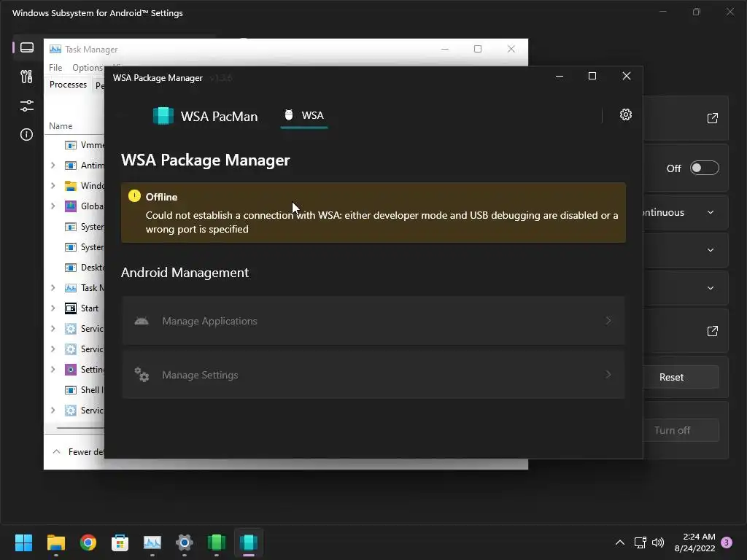Image resolution: width=747 pixels, height=560 pixels.
Task: Open File Explorer from the taskbar
Action: click(55, 542)
